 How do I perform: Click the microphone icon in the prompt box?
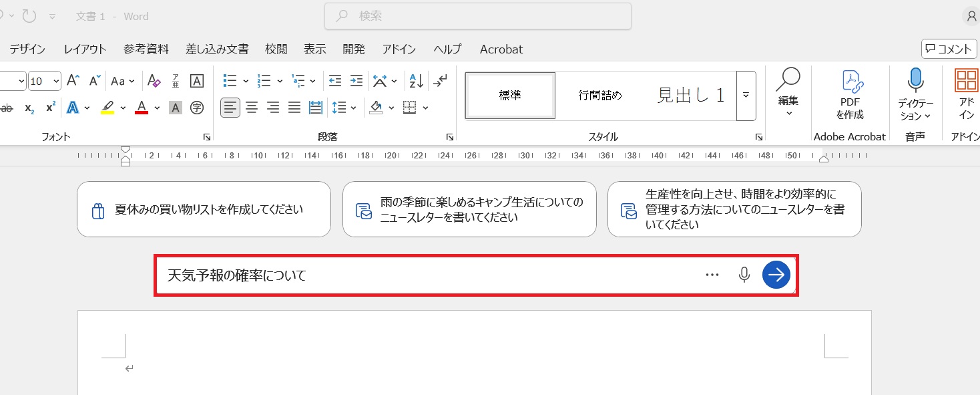[744, 275]
